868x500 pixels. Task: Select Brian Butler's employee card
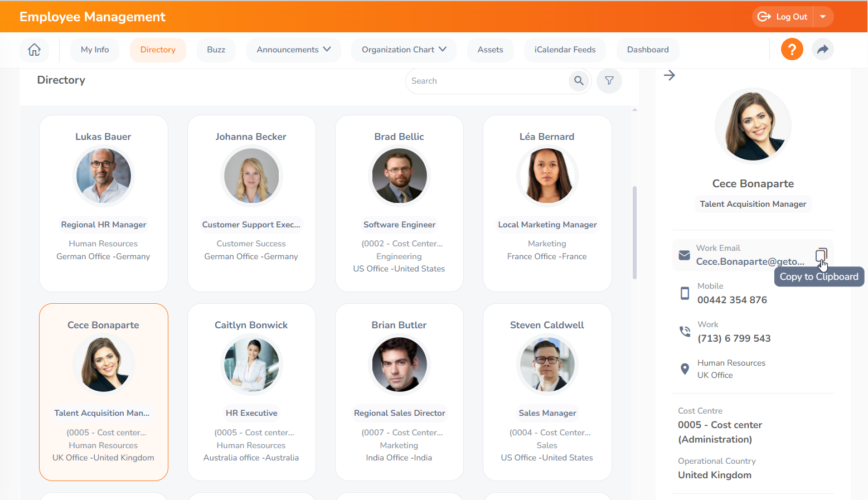pyautogui.click(x=399, y=392)
